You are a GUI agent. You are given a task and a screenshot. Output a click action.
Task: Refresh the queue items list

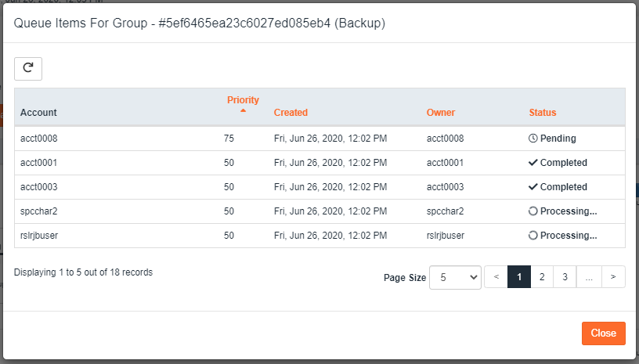pyautogui.click(x=28, y=68)
